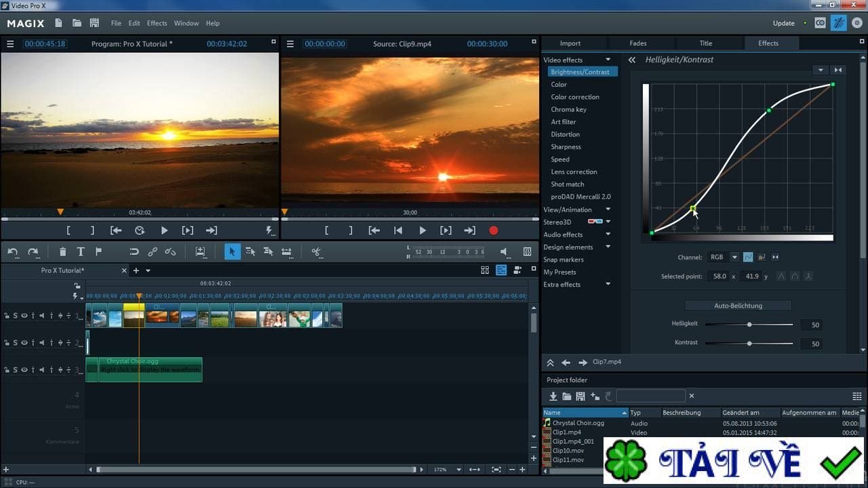Open the Channel RGB dropdown

coord(734,258)
